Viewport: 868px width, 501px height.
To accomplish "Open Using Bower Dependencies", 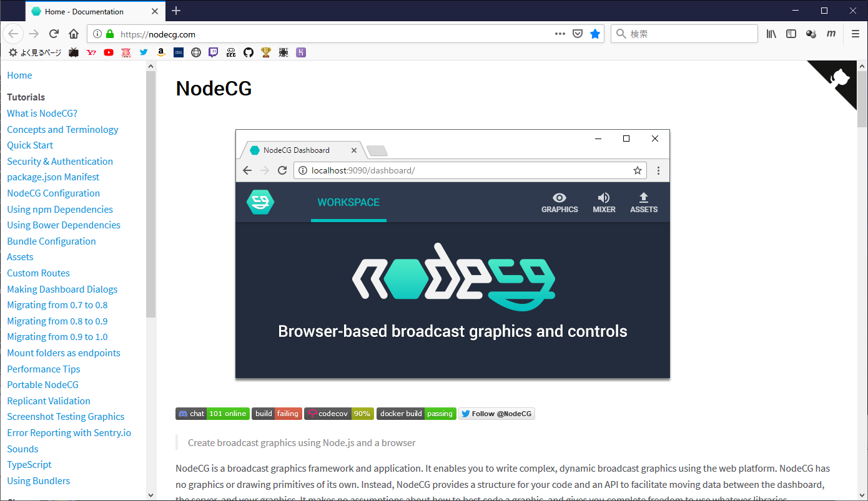I will 64,225.
